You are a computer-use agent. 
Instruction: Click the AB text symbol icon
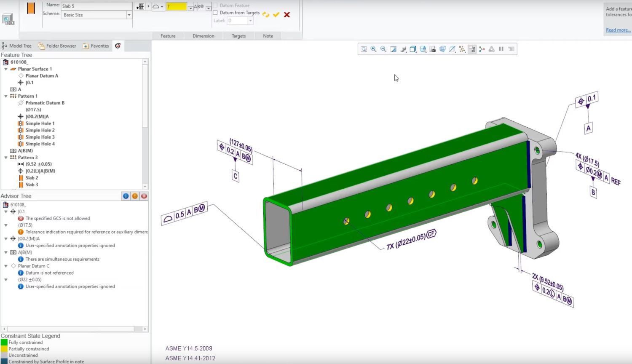tap(199, 7)
